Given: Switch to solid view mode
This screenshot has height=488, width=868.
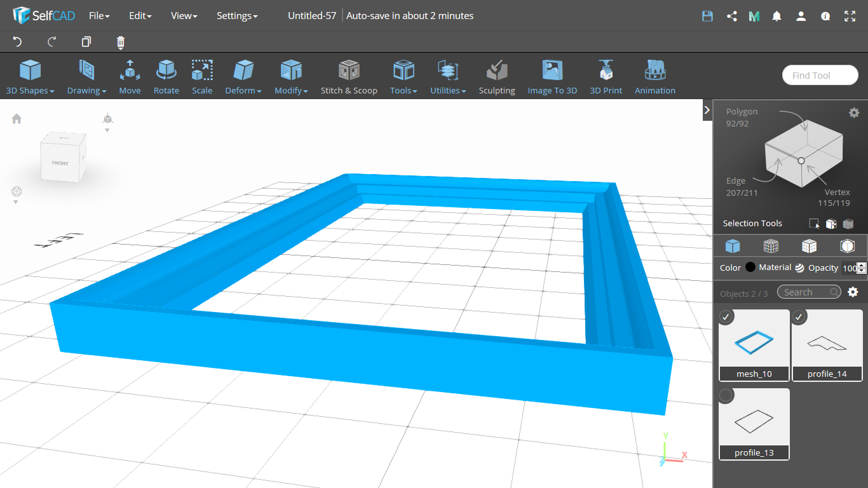Looking at the screenshot, I should click(x=733, y=246).
